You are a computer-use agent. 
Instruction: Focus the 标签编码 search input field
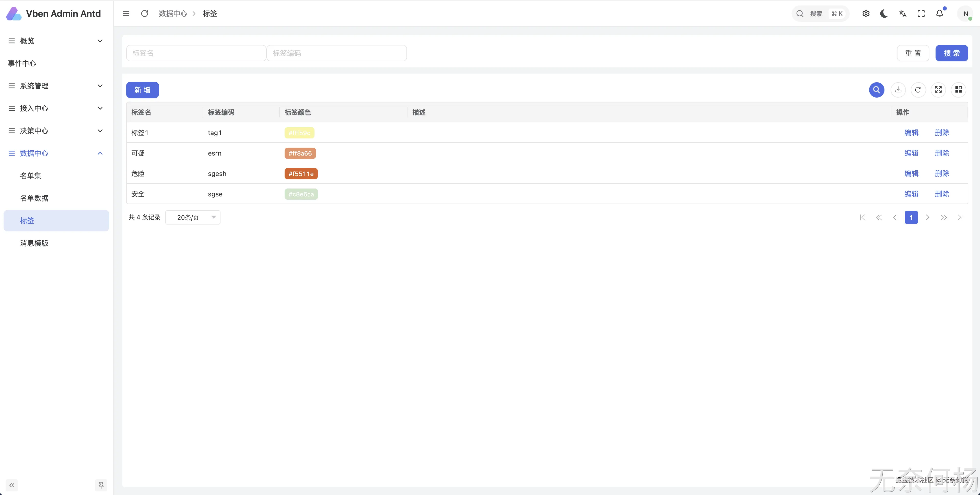pos(336,53)
